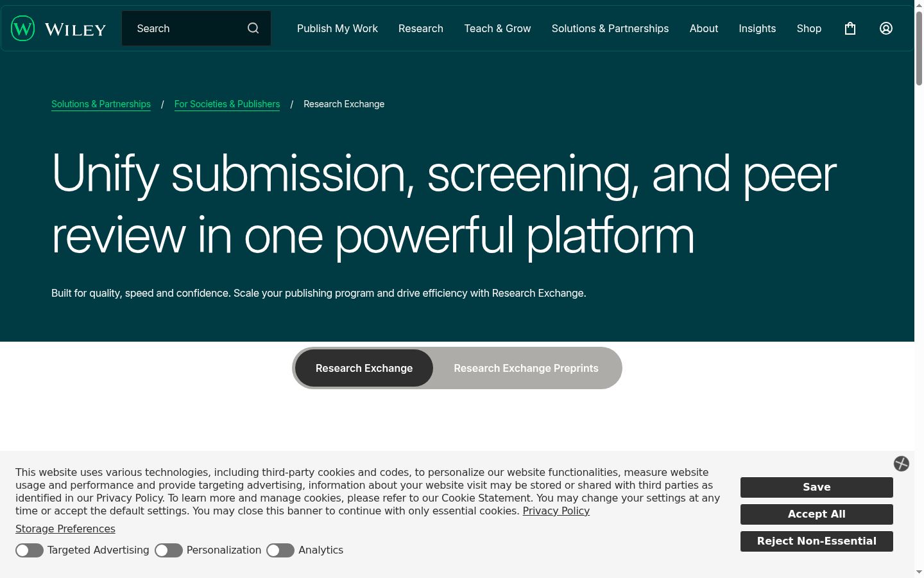Click the 'Built for quality, speed' subtitle
924x578 pixels.
point(319,293)
